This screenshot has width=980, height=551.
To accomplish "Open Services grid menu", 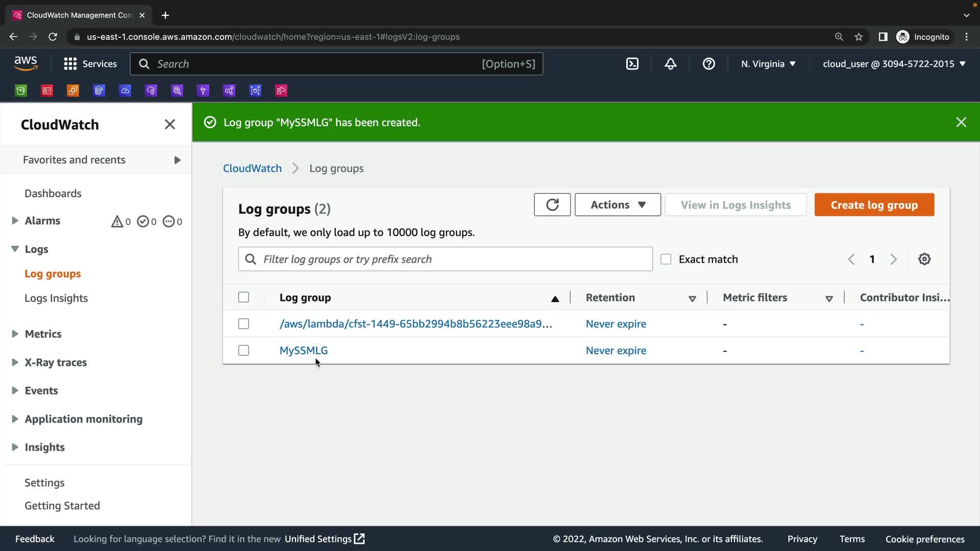I will (90, 64).
